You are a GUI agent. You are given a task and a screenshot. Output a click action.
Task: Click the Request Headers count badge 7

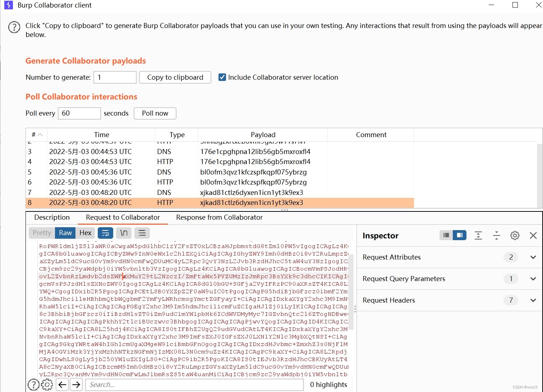tap(511, 300)
